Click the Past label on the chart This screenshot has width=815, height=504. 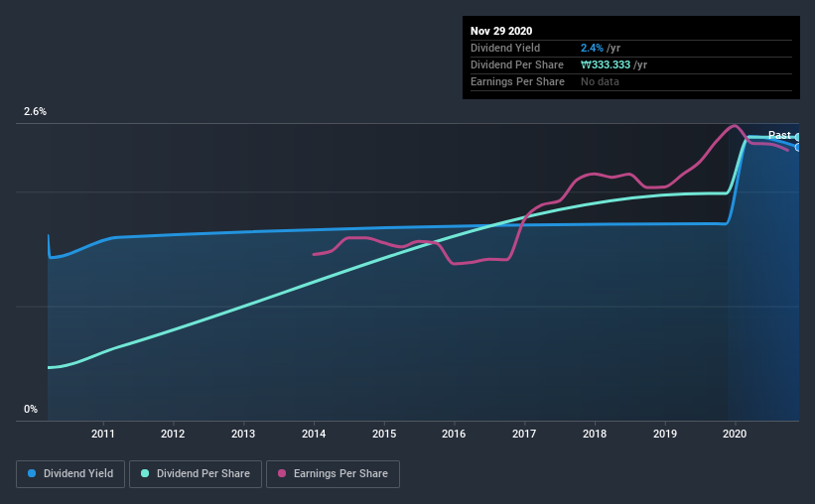click(779, 135)
